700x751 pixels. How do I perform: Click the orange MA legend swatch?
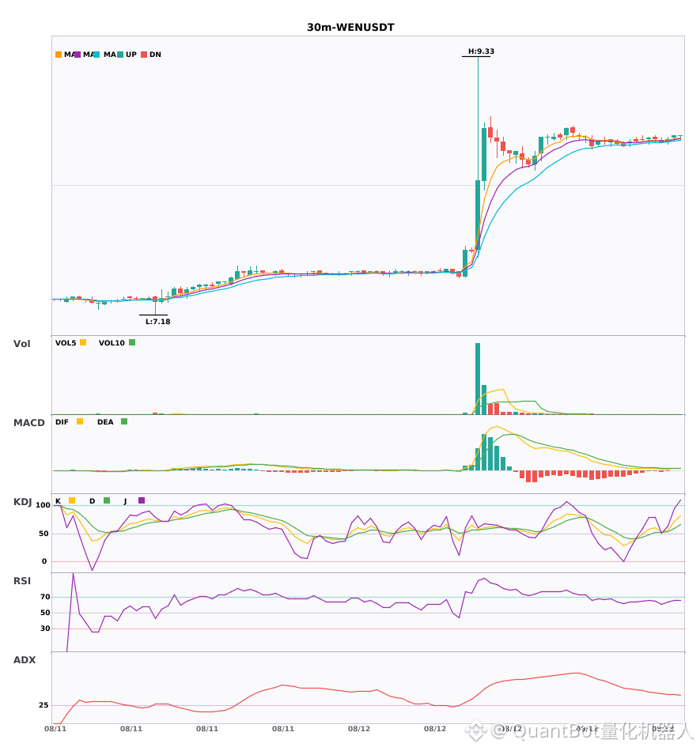pyautogui.click(x=59, y=55)
